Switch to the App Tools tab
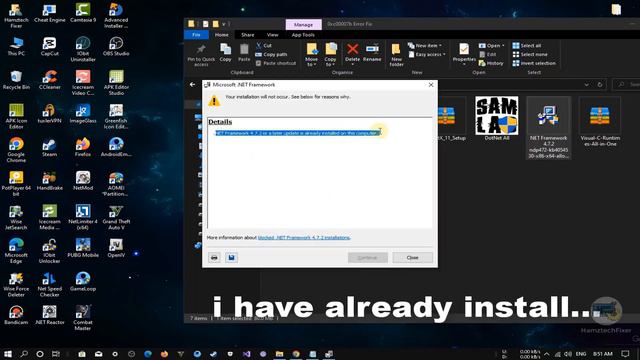 (x=303, y=35)
